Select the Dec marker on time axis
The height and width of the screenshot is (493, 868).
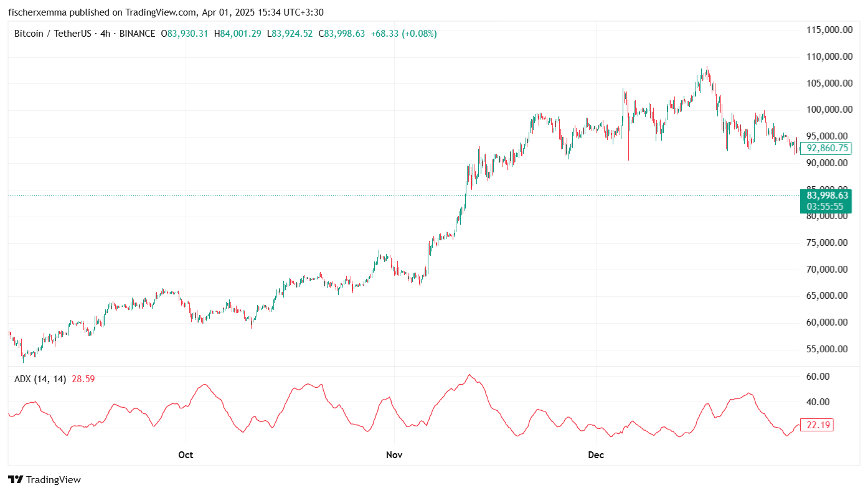(596, 455)
